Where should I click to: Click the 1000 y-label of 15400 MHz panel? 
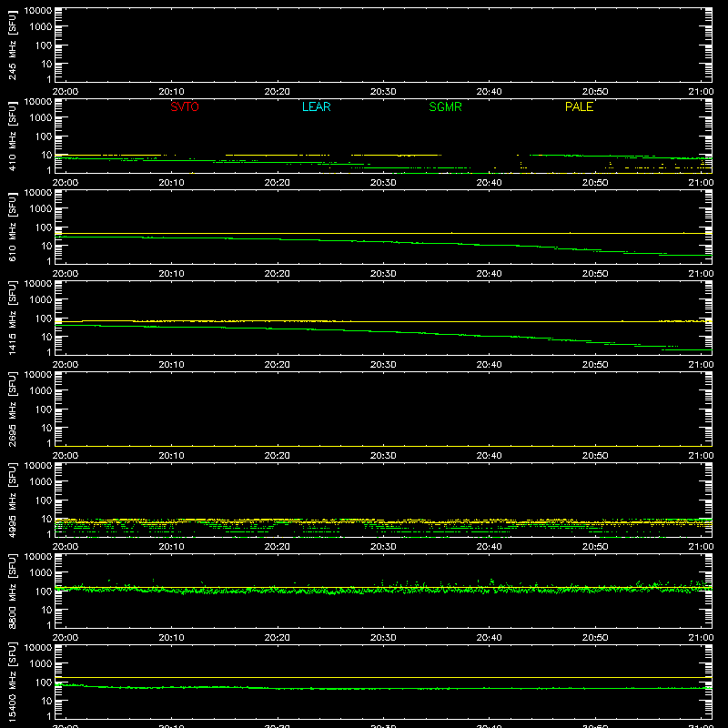(41, 663)
